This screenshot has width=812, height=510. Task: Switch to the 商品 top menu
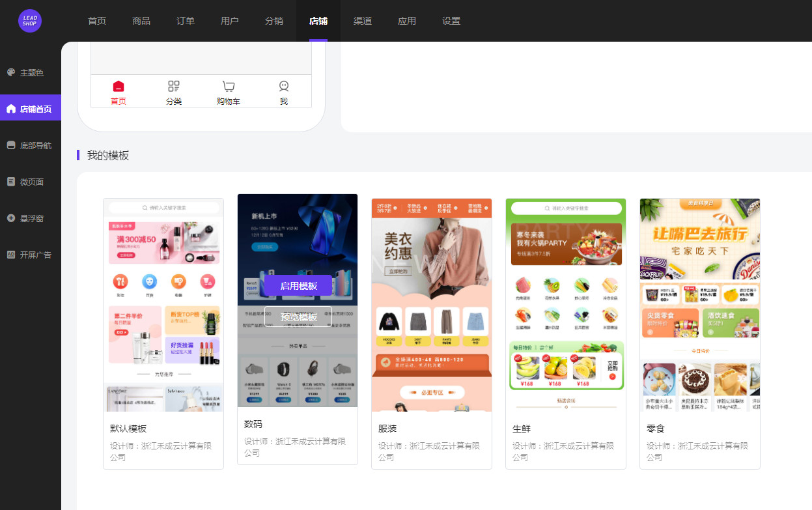(x=141, y=21)
